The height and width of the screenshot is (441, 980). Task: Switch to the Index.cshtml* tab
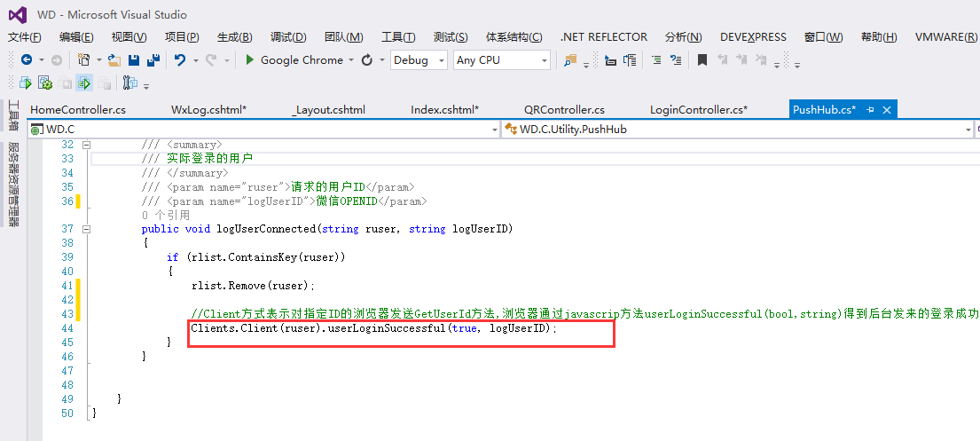tap(445, 109)
